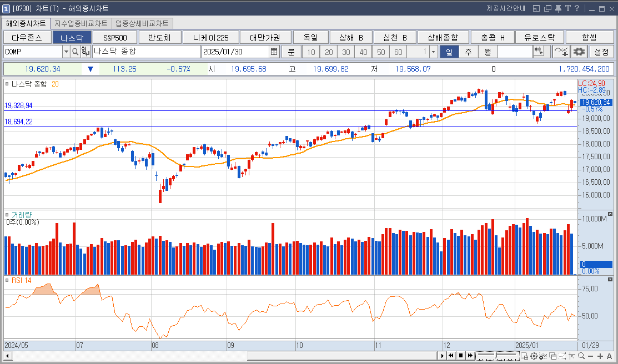This screenshot has height=364, width=618.
Task: Expand the interval value dropdown next to 1
Action: (x=434, y=52)
